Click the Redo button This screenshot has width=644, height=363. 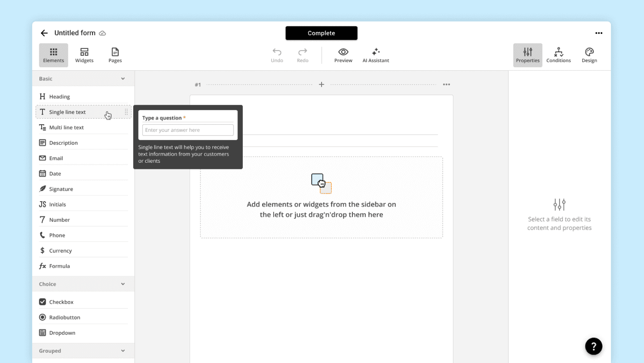303,55
